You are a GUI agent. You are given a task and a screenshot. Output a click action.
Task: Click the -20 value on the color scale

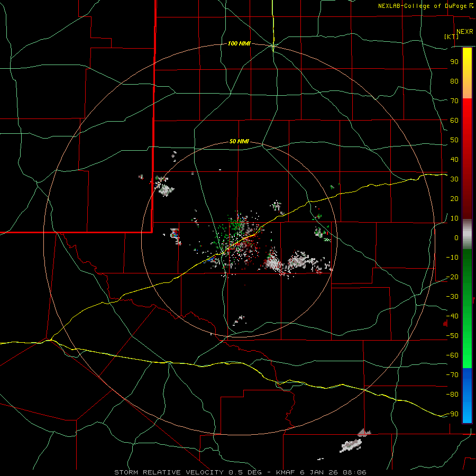(x=452, y=277)
